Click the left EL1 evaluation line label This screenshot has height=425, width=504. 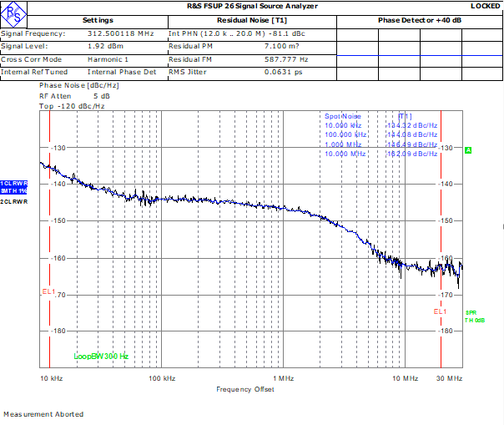coord(49,291)
